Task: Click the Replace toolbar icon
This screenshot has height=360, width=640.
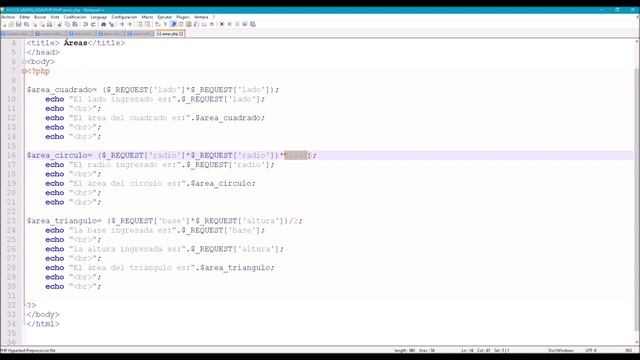Action: click(111, 24)
